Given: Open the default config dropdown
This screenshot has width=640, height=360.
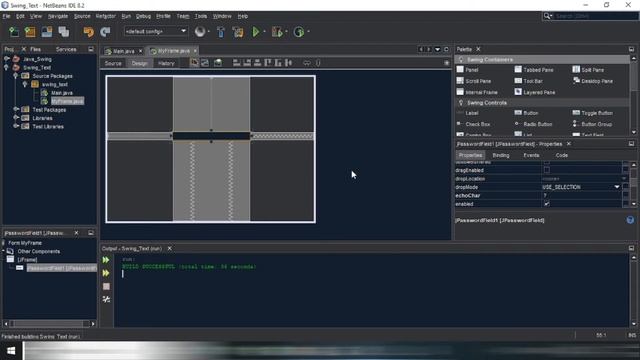Looking at the screenshot, I should click(156, 31).
